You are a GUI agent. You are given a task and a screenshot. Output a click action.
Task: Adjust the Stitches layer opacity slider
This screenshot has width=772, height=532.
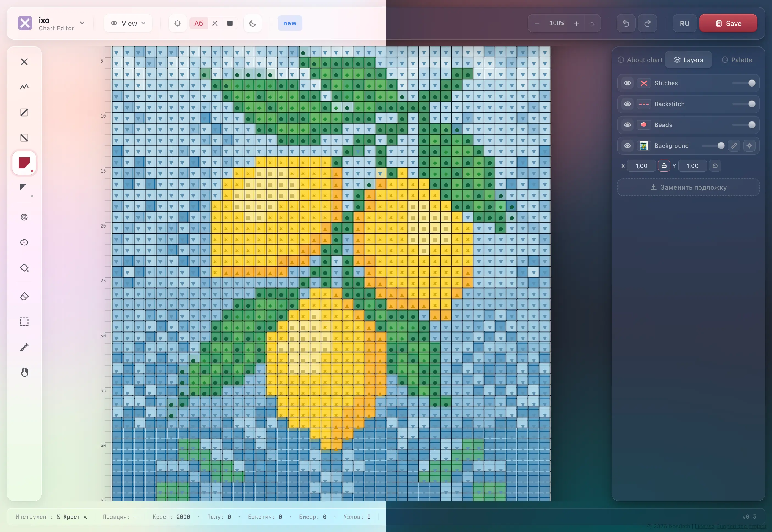(x=744, y=83)
